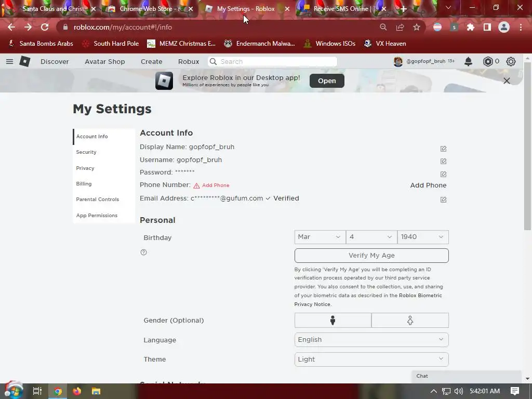
Task: Click zoom magnifier icon in address bar
Action: pos(383,27)
